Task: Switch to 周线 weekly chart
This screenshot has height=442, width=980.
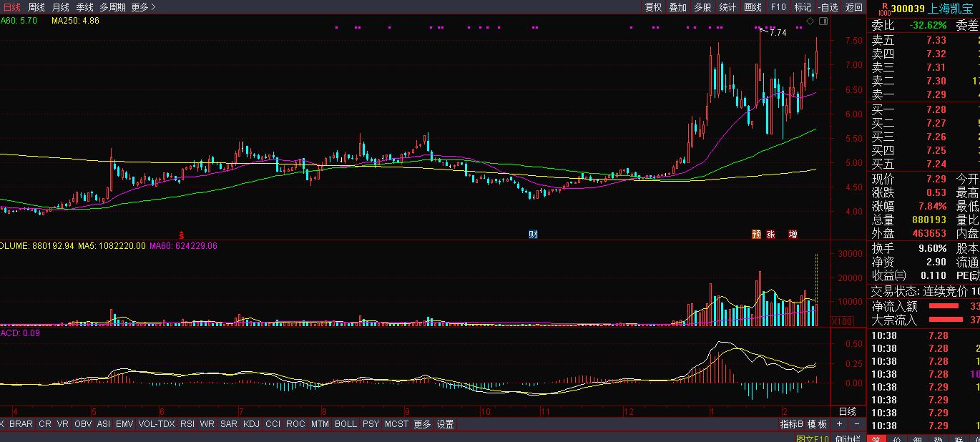Action: (36, 7)
